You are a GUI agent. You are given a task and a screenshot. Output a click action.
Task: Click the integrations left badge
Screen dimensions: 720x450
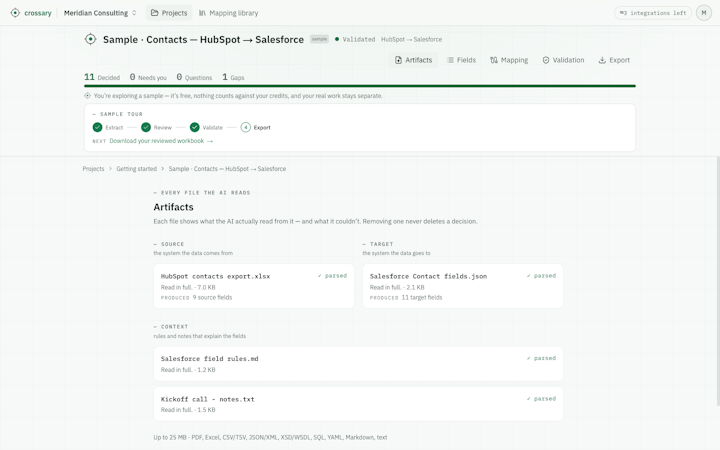pyautogui.click(x=652, y=13)
